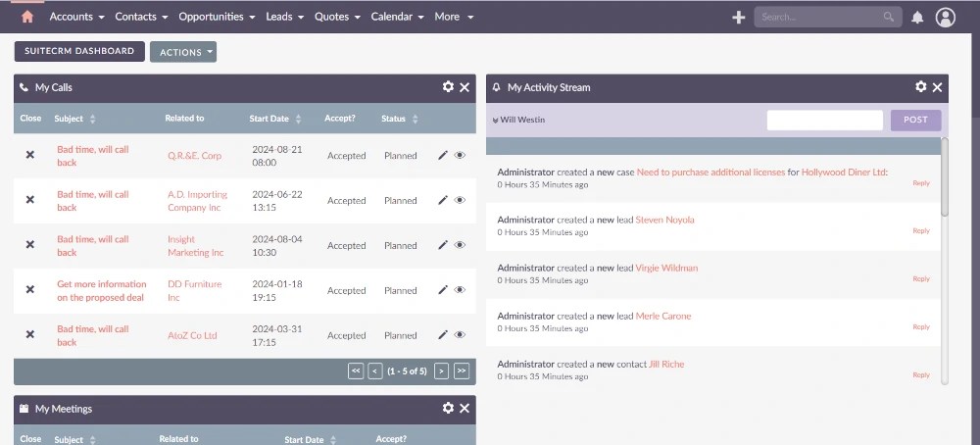Open notifications bell icon
980x445 pixels.
point(917,18)
